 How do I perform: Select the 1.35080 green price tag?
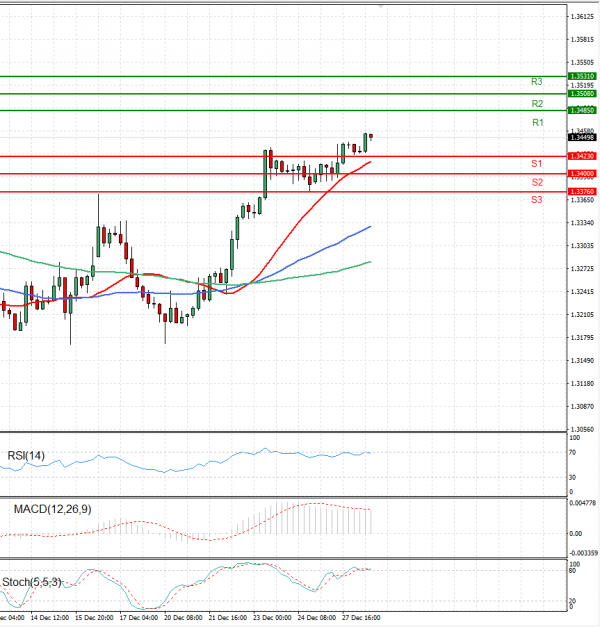click(582, 94)
